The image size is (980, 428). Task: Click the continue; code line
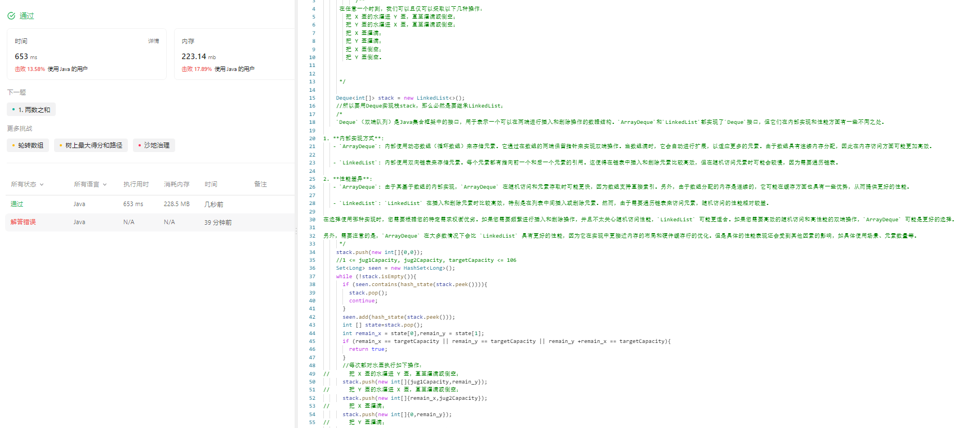tap(363, 301)
